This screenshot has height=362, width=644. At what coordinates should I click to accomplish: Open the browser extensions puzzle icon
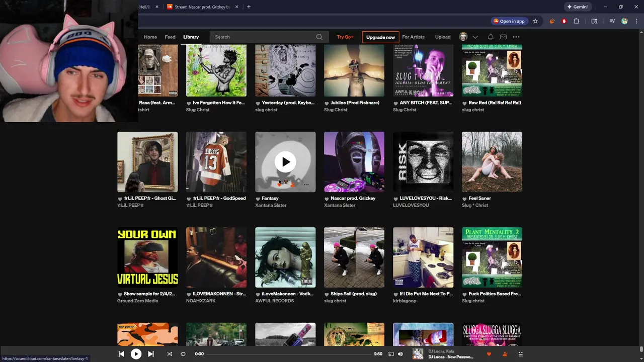(577, 21)
